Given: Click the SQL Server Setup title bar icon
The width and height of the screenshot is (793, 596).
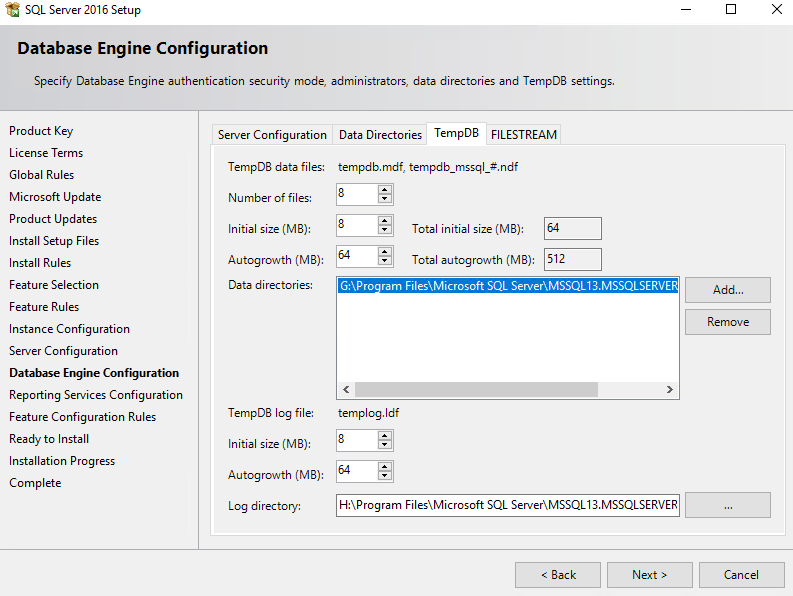Looking at the screenshot, I should (x=12, y=9).
